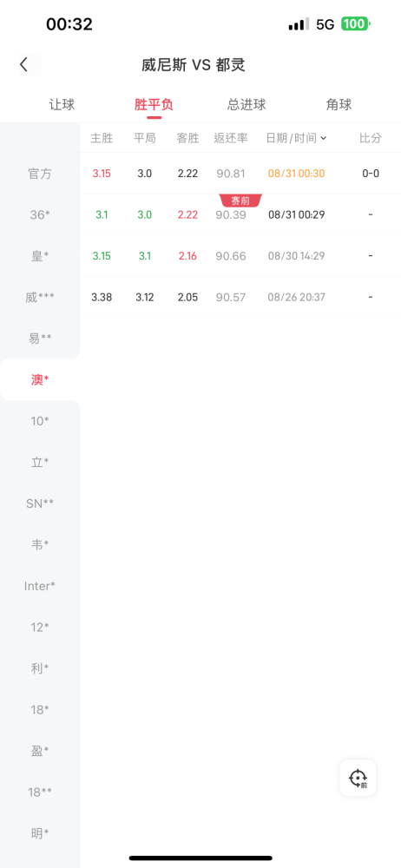This screenshot has width=401, height=868.
Task: Choose 威*** bookmaker from sidebar
Action: click(40, 297)
